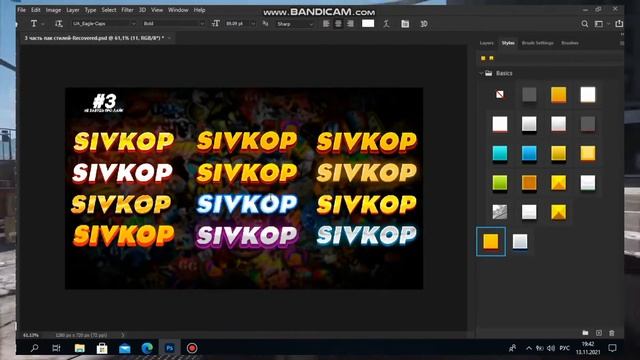
Task: Open File Explorer from taskbar
Action: (80, 348)
